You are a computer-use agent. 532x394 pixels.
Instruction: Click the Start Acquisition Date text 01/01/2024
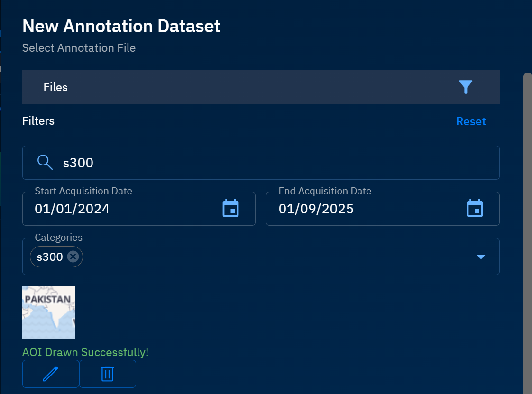(72, 209)
